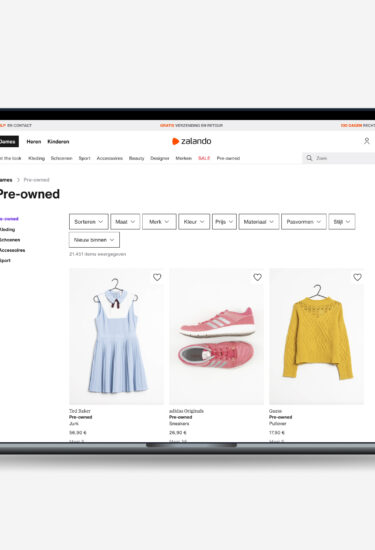Viewport: 375px width, 550px height.
Task: Open the Stijl filter dropdown
Action: point(342,222)
